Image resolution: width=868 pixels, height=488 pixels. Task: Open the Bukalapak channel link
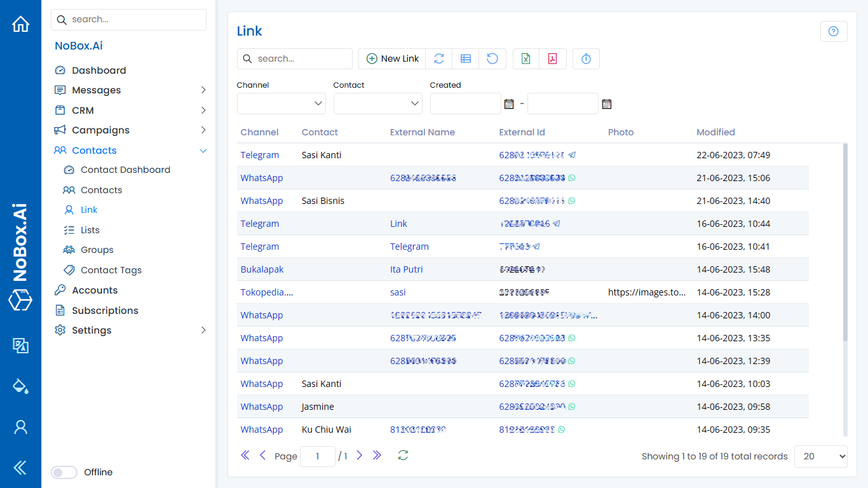[x=262, y=269]
